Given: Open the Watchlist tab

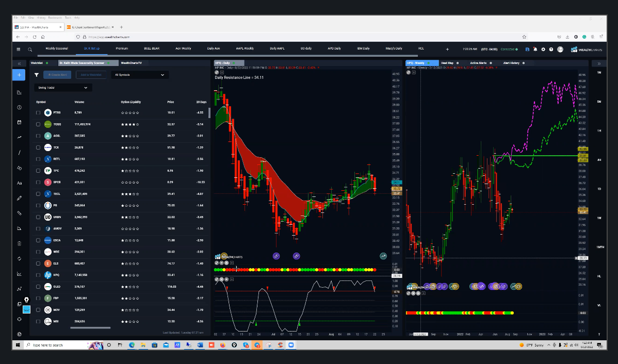Looking at the screenshot, I should (37, 63).
